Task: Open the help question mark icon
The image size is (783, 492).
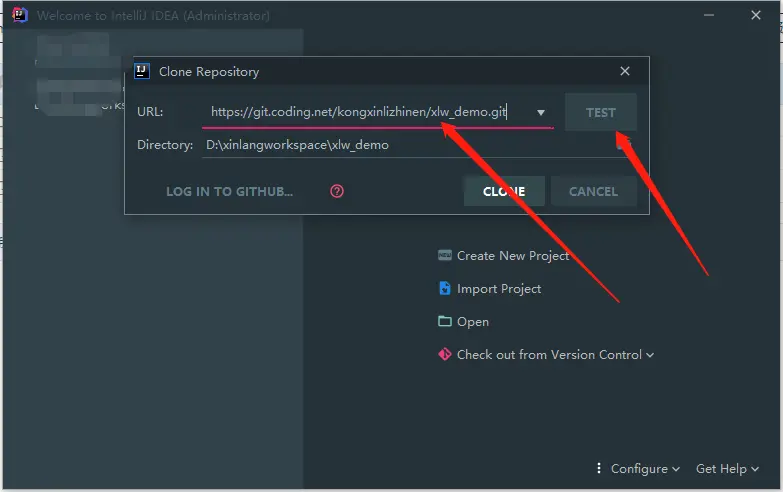Action: click(337, 191)
